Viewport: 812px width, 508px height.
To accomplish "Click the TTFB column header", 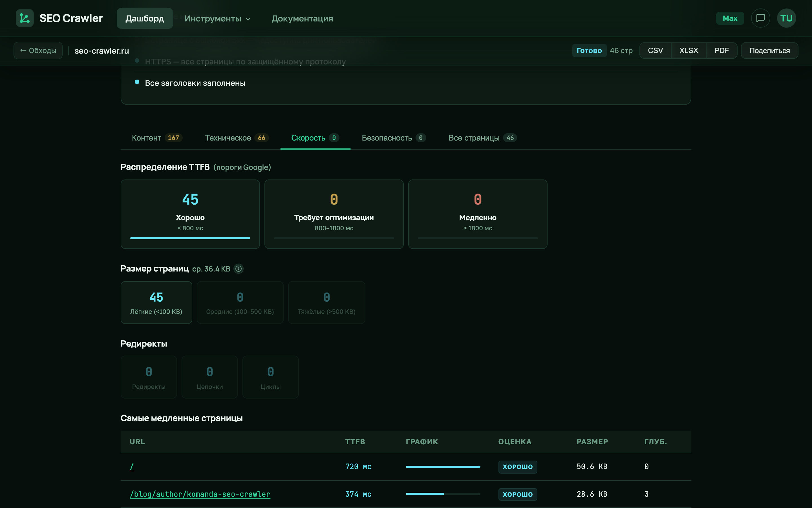I will [x=355, y=441].
